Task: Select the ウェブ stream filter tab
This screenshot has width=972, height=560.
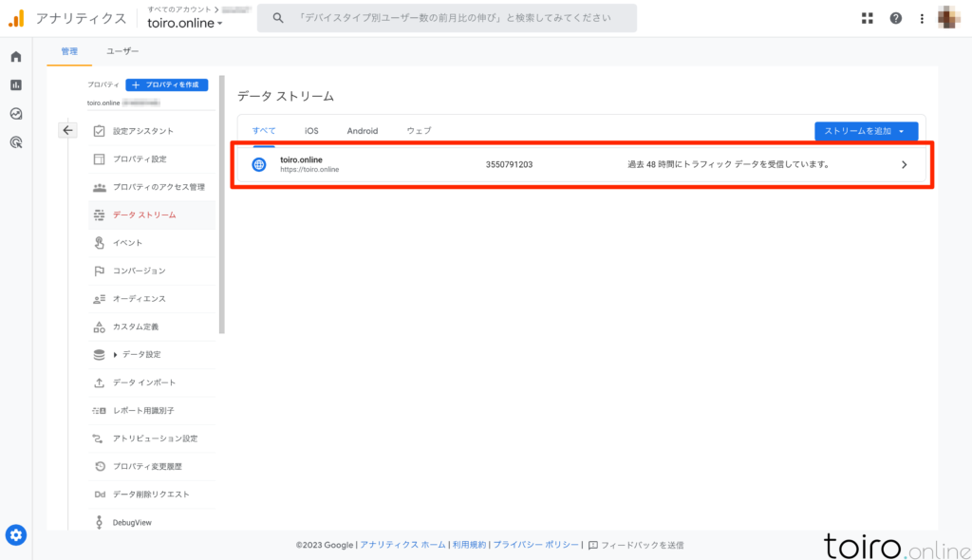Action: [x=419, y=131]
